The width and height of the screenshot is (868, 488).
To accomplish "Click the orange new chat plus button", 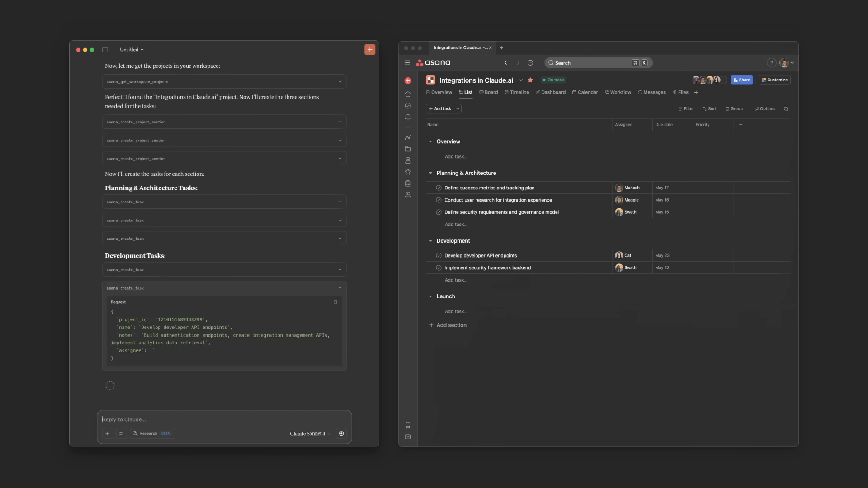I will (370, 50).
